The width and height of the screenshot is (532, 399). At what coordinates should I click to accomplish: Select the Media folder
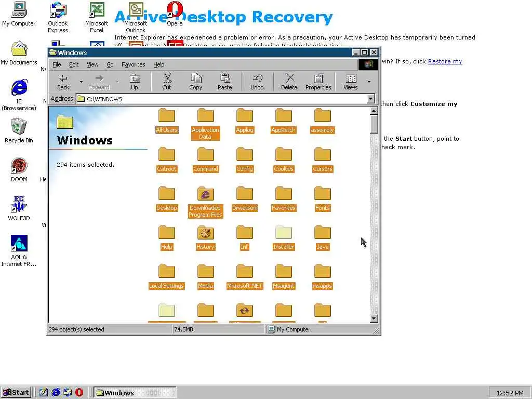(205, 276)
